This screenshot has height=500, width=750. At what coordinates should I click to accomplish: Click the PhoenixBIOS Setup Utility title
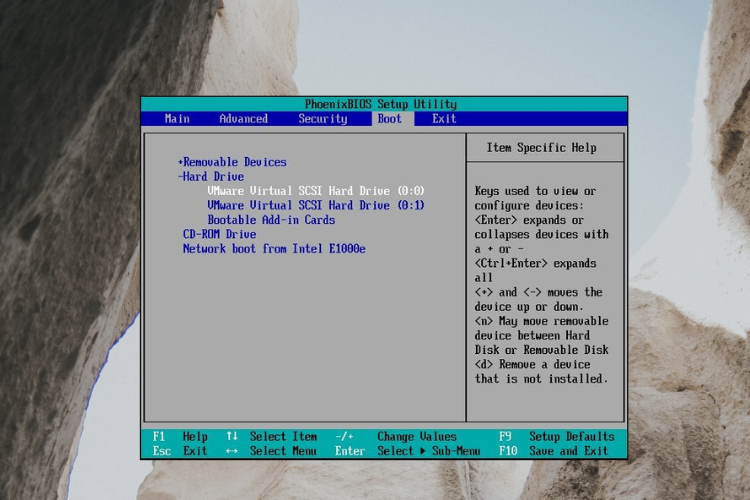point(381,104)
